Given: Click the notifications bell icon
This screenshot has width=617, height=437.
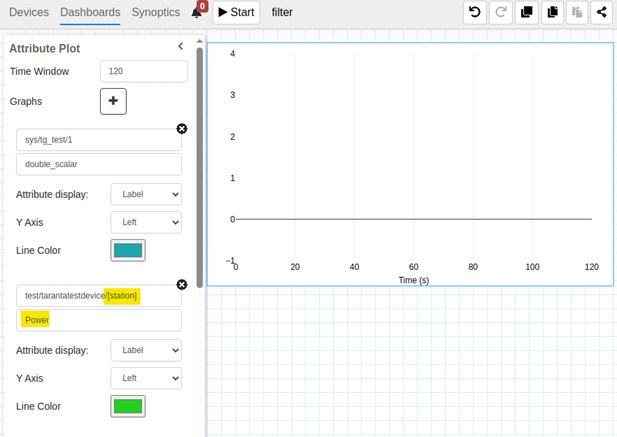Looking at the screenshot, I should (x=196, y=13).
